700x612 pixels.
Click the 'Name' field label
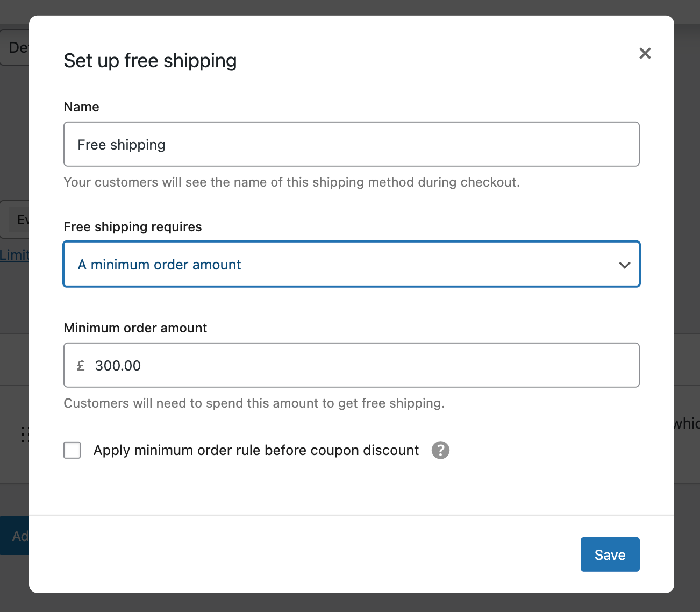pos(81,107)
